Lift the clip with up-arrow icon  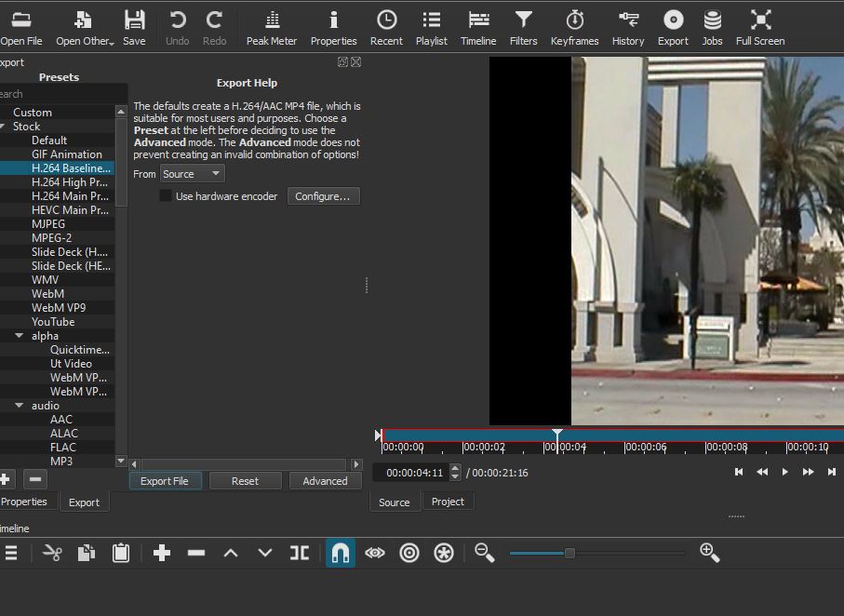click(x=231, y=553)
